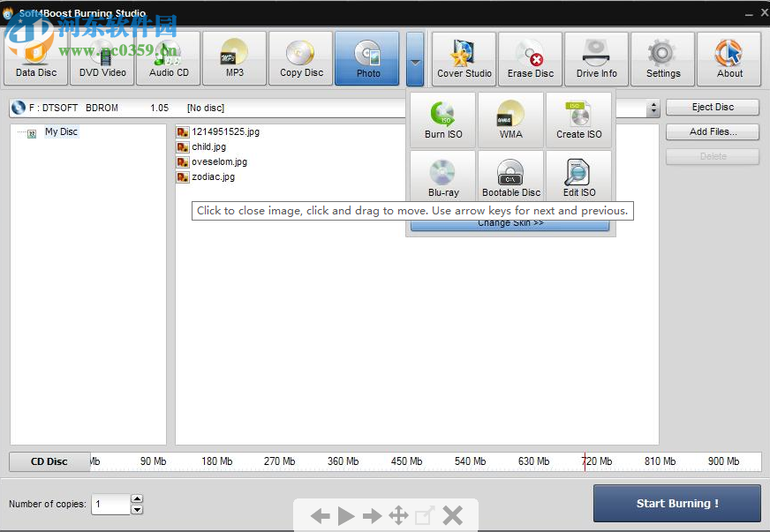Select My Disc in the tree
This screenshot has height=532, width=770.
(62, 131)
